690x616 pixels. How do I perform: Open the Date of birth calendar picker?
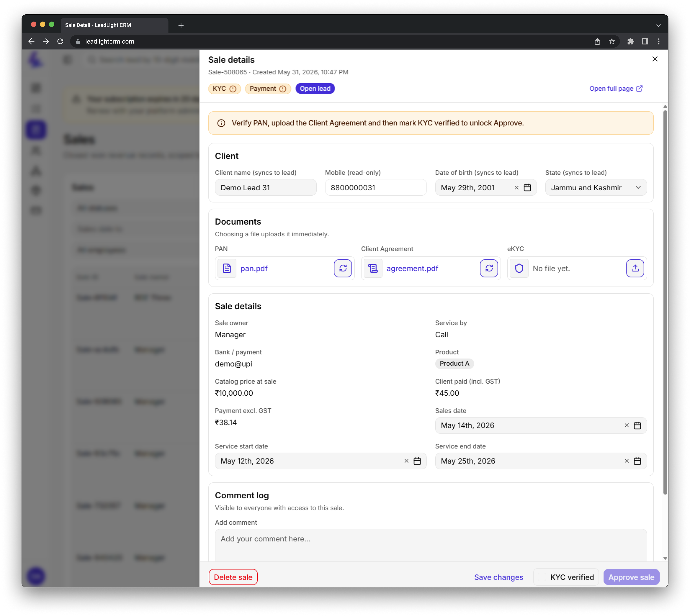tap(527, 187)
